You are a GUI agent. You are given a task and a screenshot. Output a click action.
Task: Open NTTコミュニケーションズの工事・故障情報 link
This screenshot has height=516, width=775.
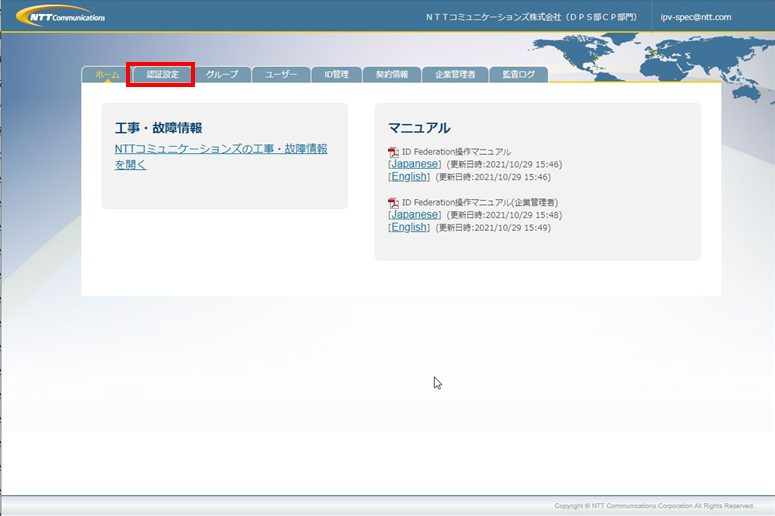click(221, 156)
